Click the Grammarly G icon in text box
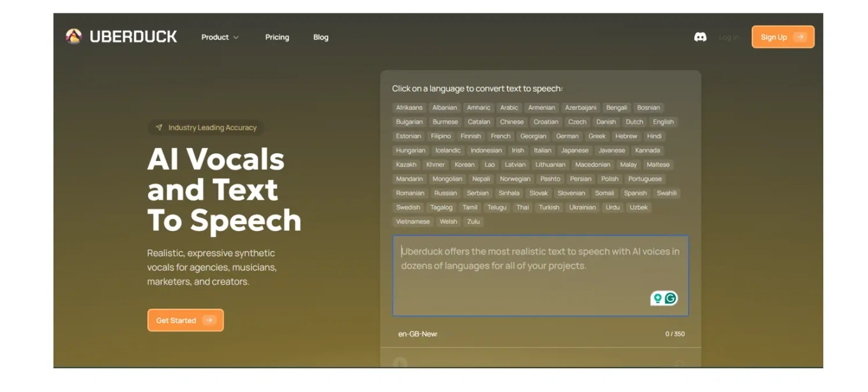The height and width of the screenshot is (392, 868). point(670,298)
